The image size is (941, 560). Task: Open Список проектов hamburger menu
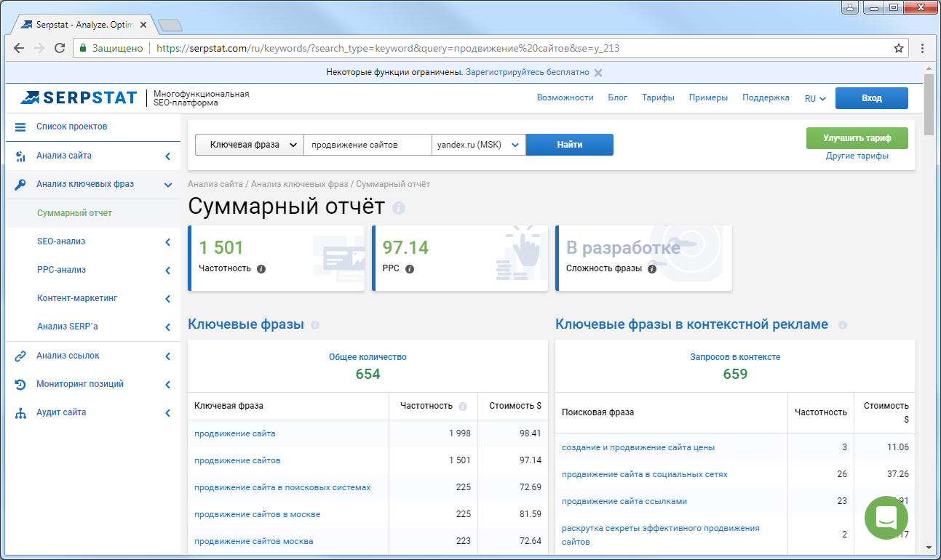[x=20, y=127]
